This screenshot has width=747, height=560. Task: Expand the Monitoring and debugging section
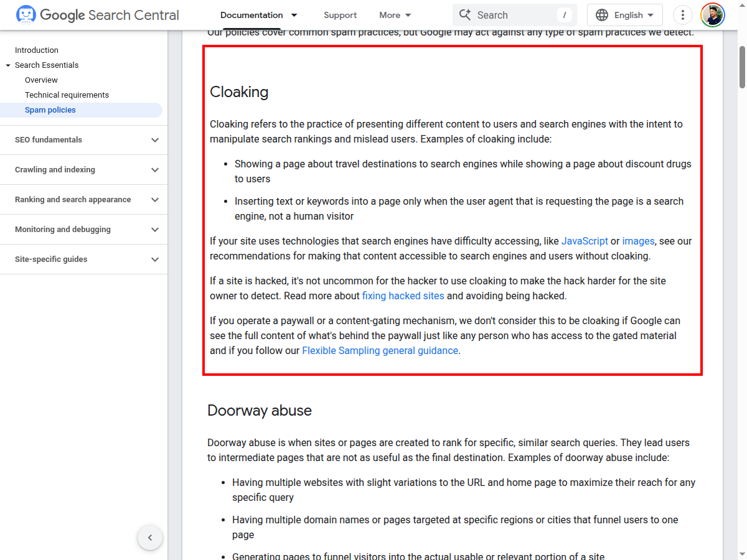click(x=155, y=230)
